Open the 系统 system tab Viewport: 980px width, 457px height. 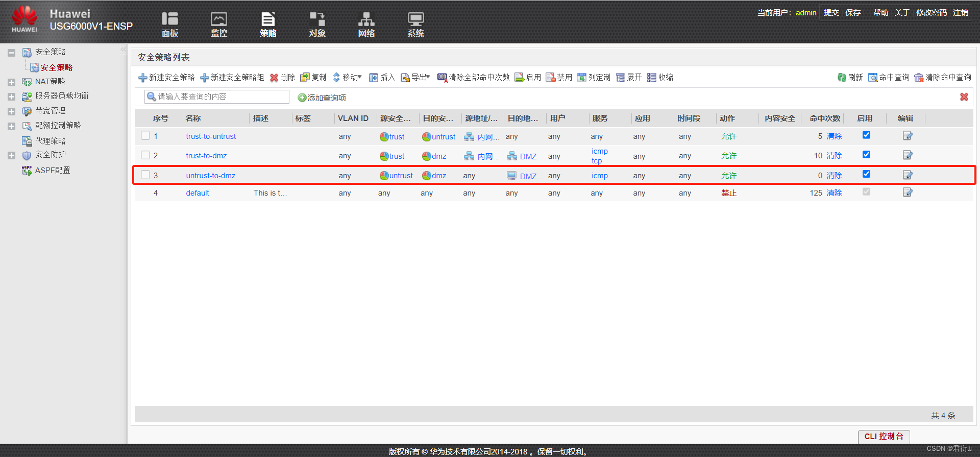pos(415,25)
